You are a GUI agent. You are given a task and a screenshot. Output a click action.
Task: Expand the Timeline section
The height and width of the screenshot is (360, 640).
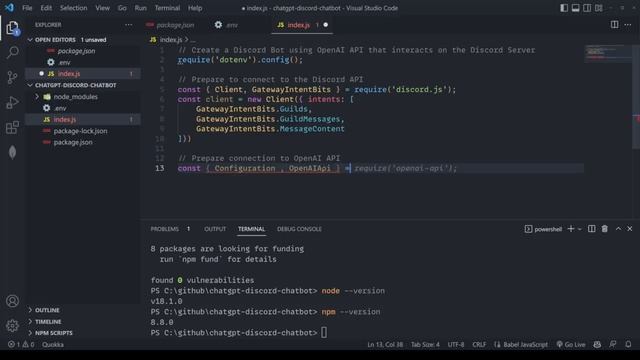coord(83,322)
